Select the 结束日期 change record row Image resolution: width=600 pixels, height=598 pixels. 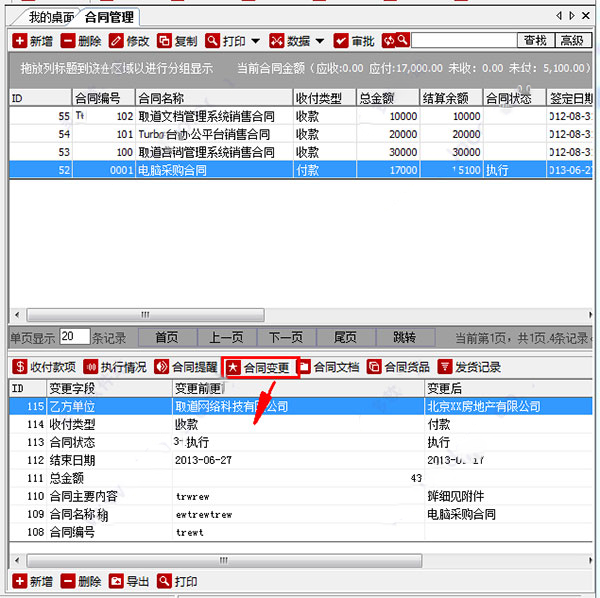pyautogui.click(x=301, y=460)
